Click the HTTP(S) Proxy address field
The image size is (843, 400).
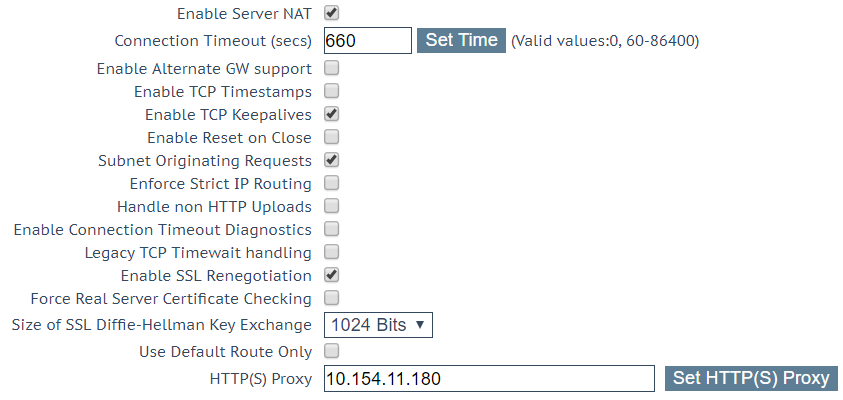coord(489,378)
